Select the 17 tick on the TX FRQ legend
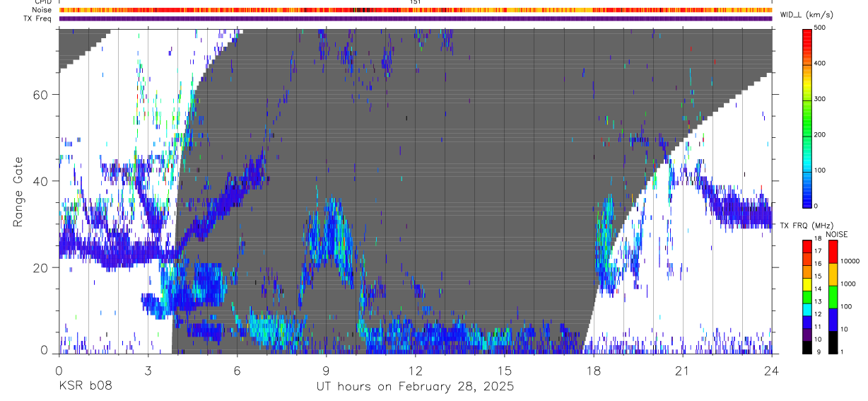The image size is (868, 401). 819,251
